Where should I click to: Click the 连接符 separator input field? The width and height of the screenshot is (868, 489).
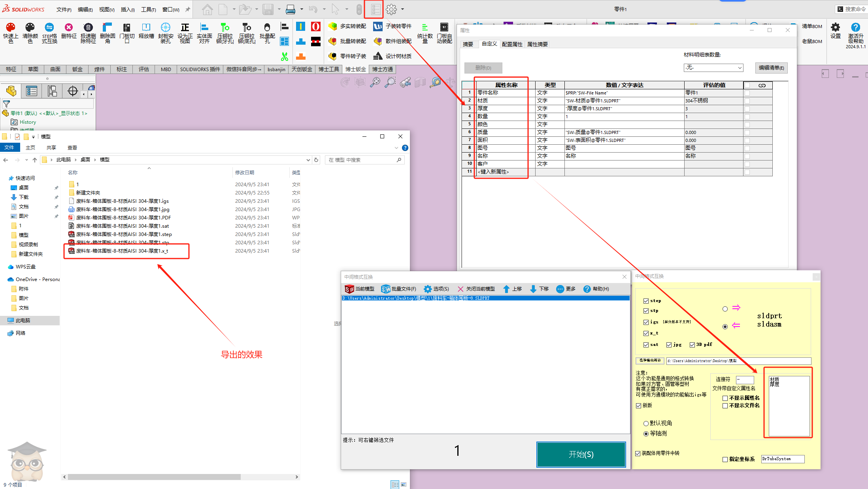tap(745, 379)
